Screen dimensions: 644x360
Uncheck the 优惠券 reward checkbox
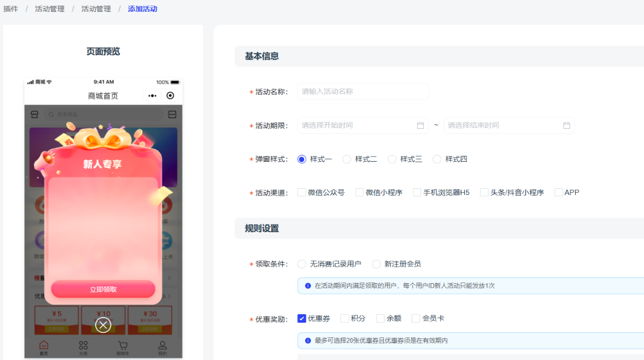pyautogui.click(x=302, y=319)
